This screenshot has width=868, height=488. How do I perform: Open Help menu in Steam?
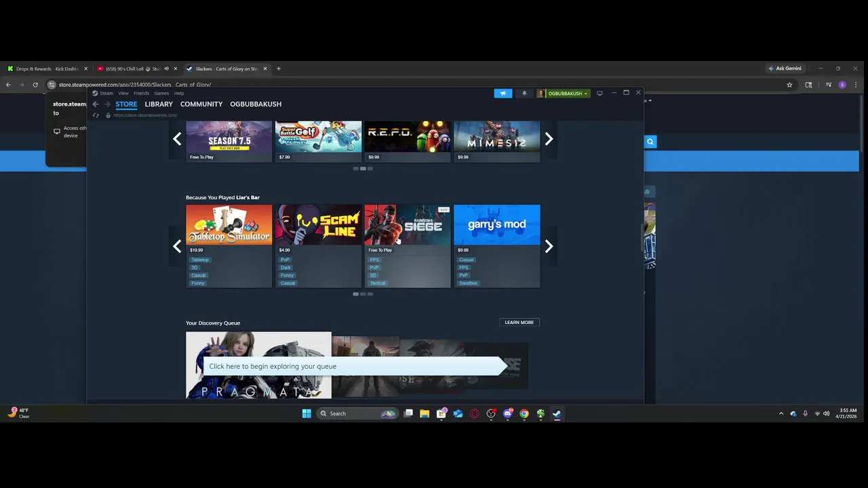(179, 94)
